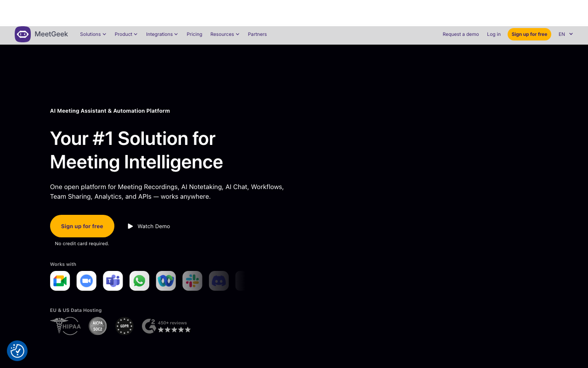Expand the Solutions dropdown
The width and height of the screenshot is (588, 368).
(x=93, y=34)
